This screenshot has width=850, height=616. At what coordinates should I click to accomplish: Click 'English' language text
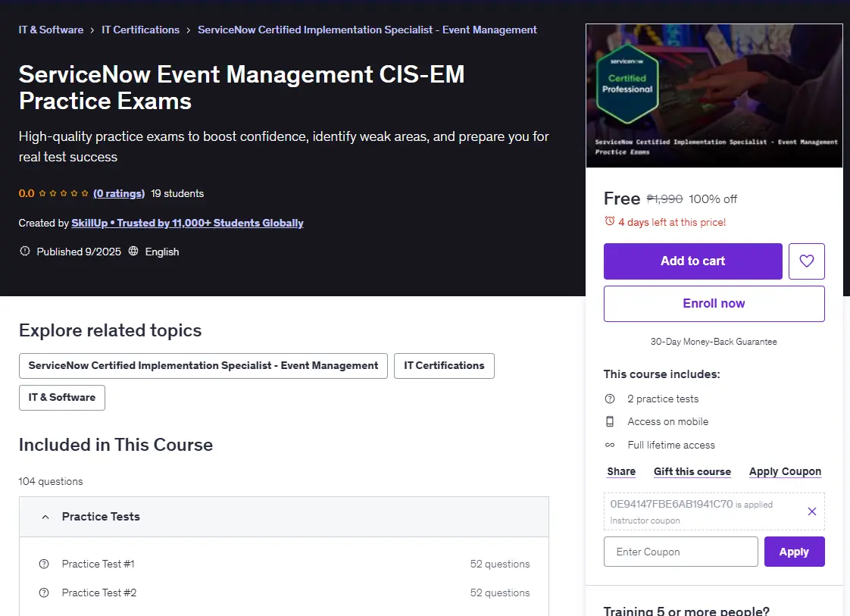(162, 252)
